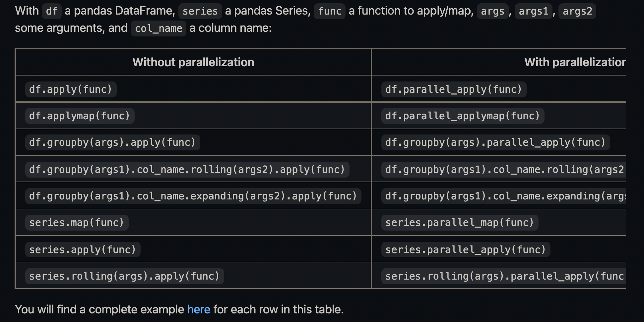
Task: Click the inline "args2" code in the intro
Action: pos(577,11)
